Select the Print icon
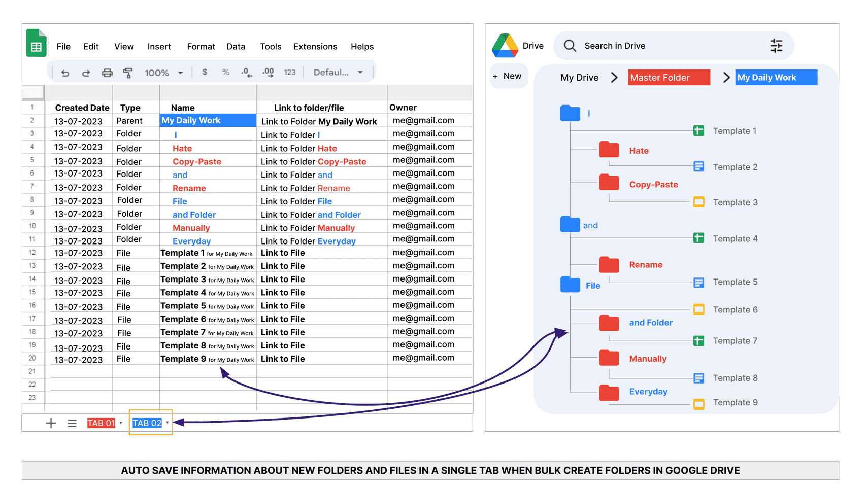 click(107, 72)
